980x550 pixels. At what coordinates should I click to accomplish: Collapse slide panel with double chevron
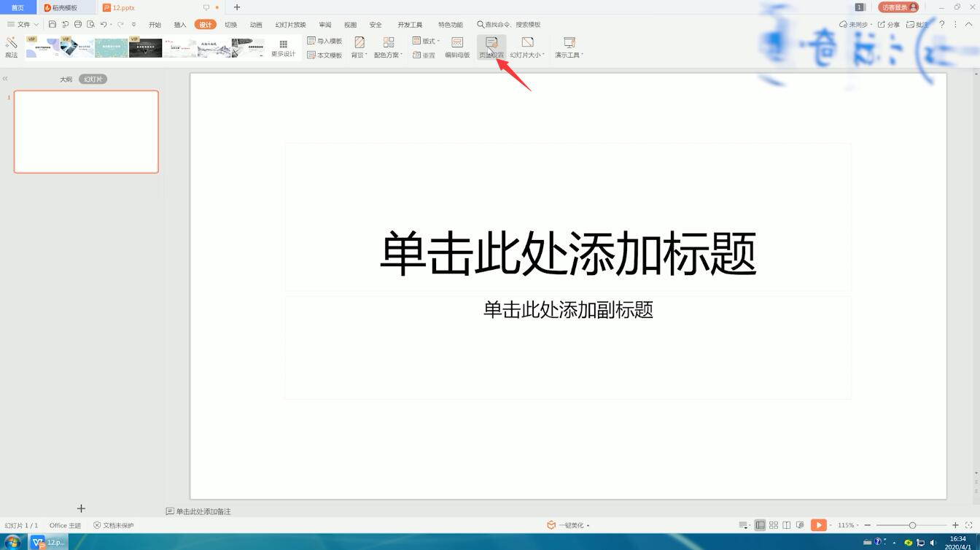pos(5,79)
